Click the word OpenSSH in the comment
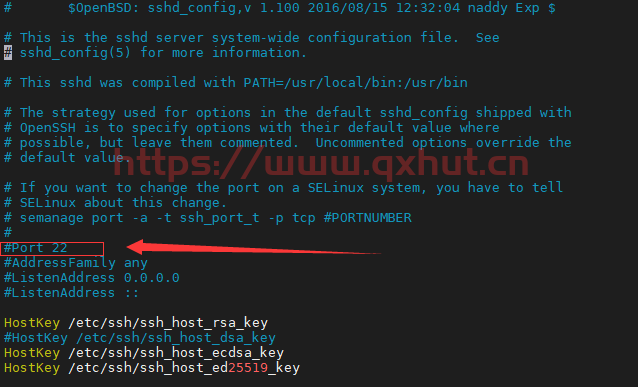Viewport: 638px width, 387px height. tap(48, 128)
